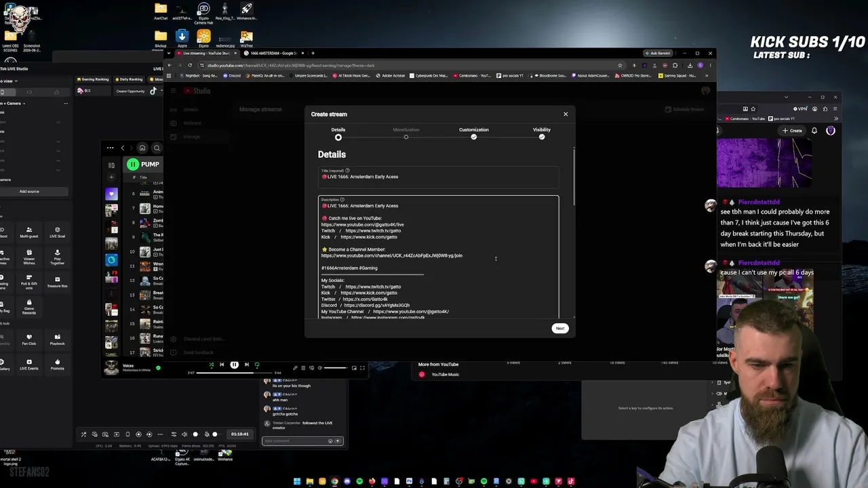Go to the Customization step
The height and width of the screenshot is (488, 868).
click(x=473, y=133)
